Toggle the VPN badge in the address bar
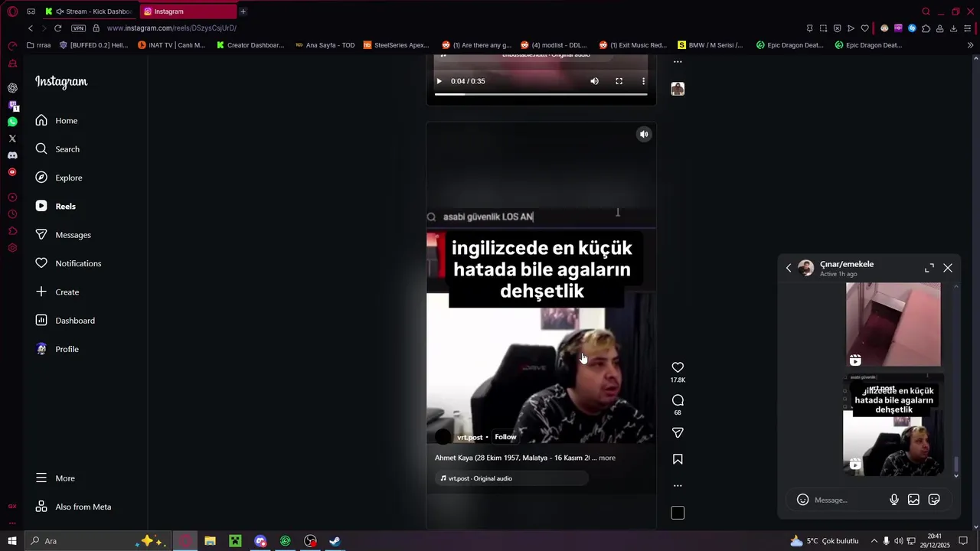 [78, 28]
